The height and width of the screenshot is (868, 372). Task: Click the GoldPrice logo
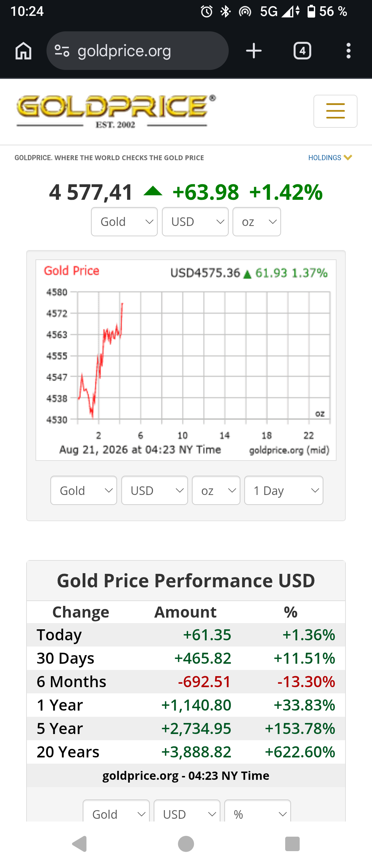[116, 111]
